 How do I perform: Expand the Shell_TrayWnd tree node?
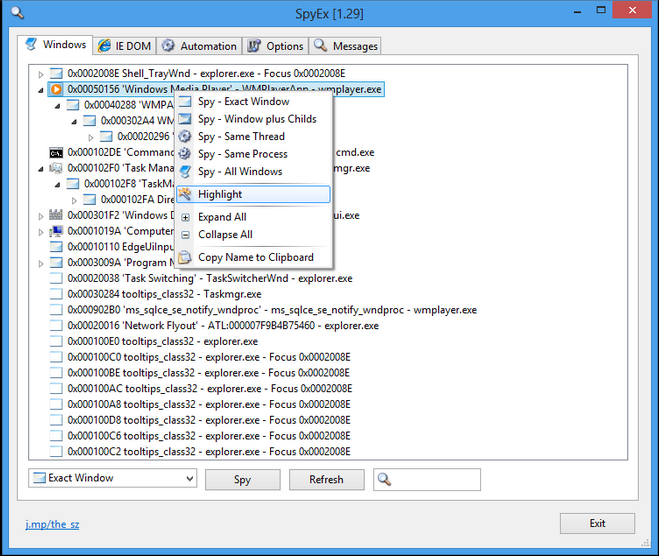(41, 75)
